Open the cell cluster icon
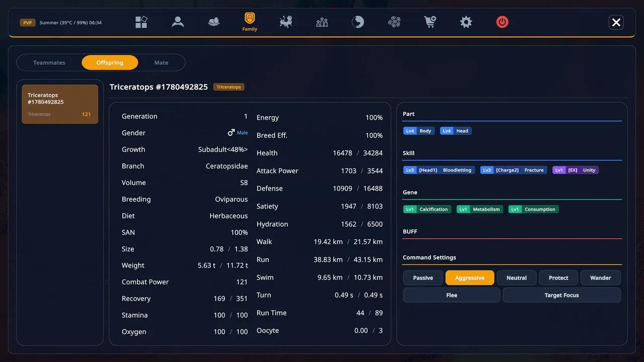The image size is (644, 362). coord(394,22)
